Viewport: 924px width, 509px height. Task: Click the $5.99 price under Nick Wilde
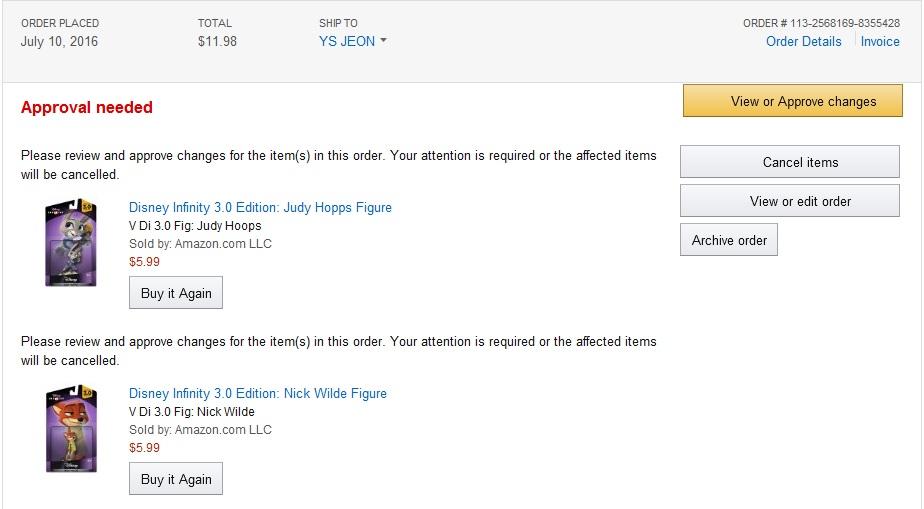point(144,447)
